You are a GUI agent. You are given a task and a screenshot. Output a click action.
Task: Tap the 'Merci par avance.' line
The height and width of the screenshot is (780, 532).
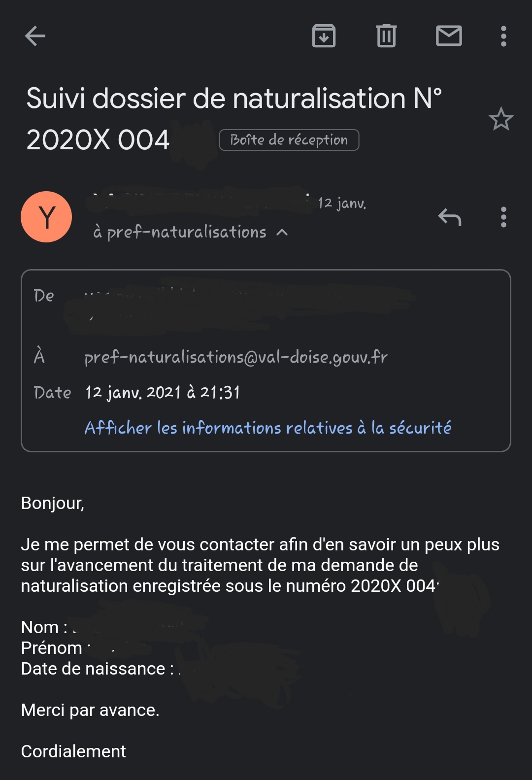pyautogui.click(x=90, y=710)
